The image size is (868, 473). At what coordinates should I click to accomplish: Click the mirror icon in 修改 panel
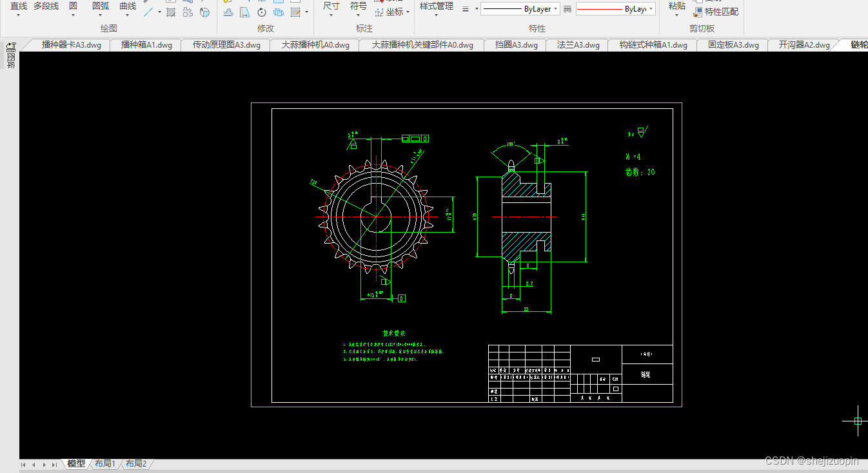tap(244, 12)
